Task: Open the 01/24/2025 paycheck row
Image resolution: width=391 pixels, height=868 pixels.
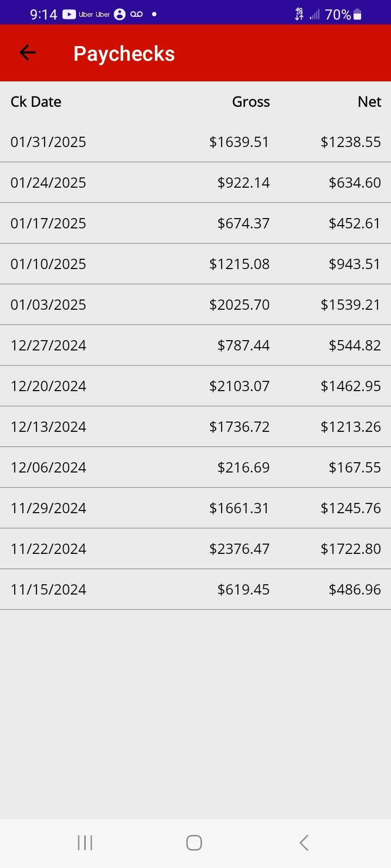Action: click(195, 183)
